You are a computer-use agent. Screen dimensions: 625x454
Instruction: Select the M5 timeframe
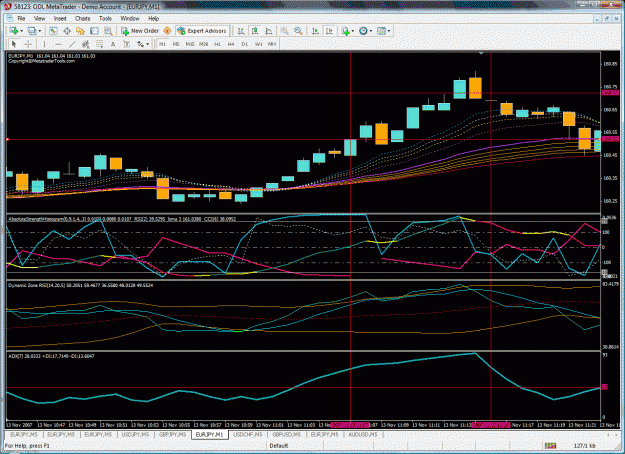[176, 44]
